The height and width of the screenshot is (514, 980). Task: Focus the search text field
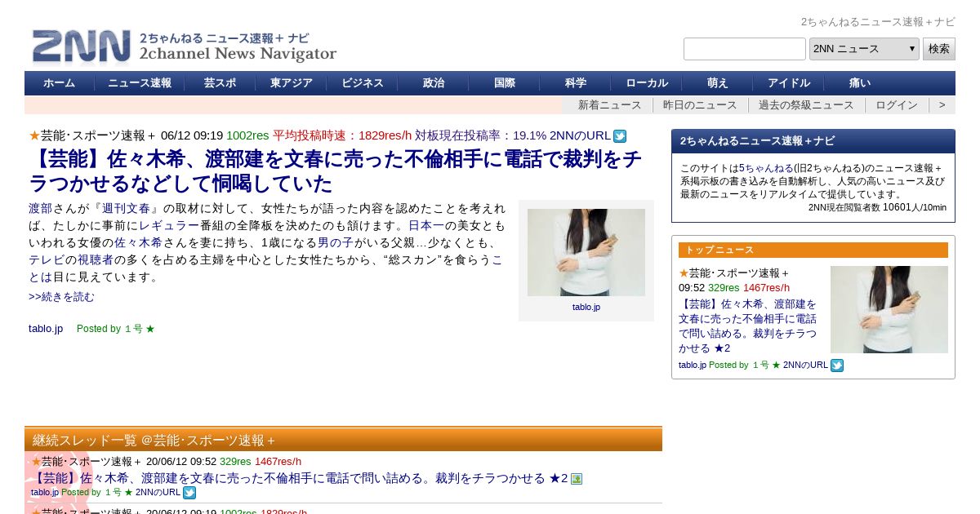click(745, 49)
